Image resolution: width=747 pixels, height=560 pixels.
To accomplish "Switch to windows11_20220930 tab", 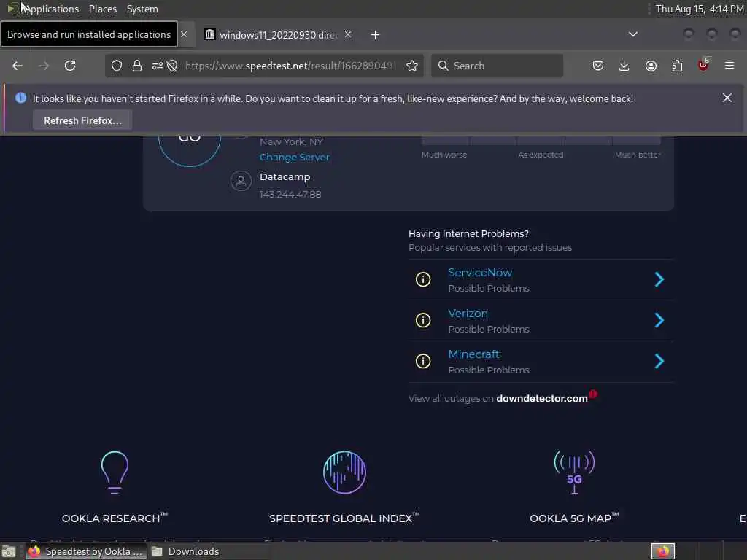I will (x=278, y=35).
